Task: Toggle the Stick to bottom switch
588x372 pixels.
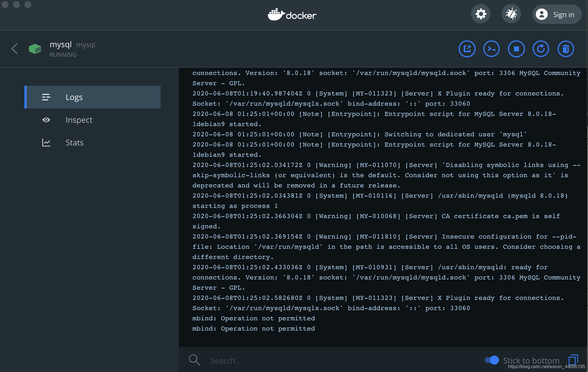Action: pos(492,360)
